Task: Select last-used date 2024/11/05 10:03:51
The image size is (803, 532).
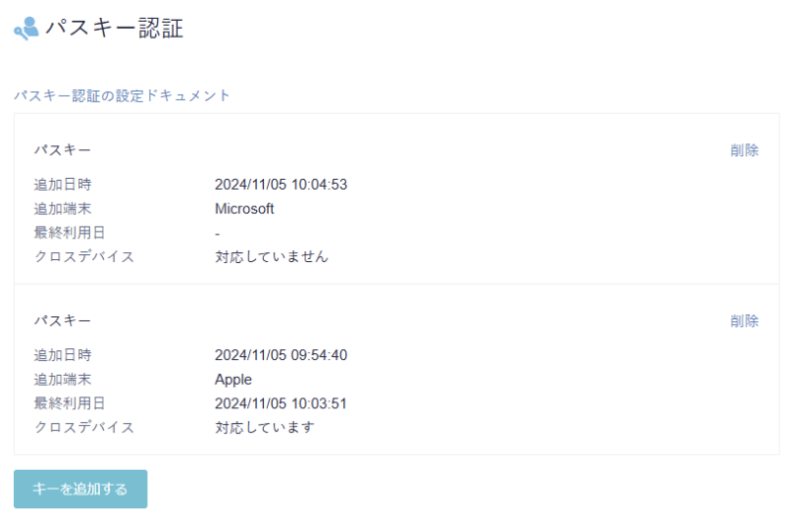Action: pyautogui.click(x=281, y=403)
